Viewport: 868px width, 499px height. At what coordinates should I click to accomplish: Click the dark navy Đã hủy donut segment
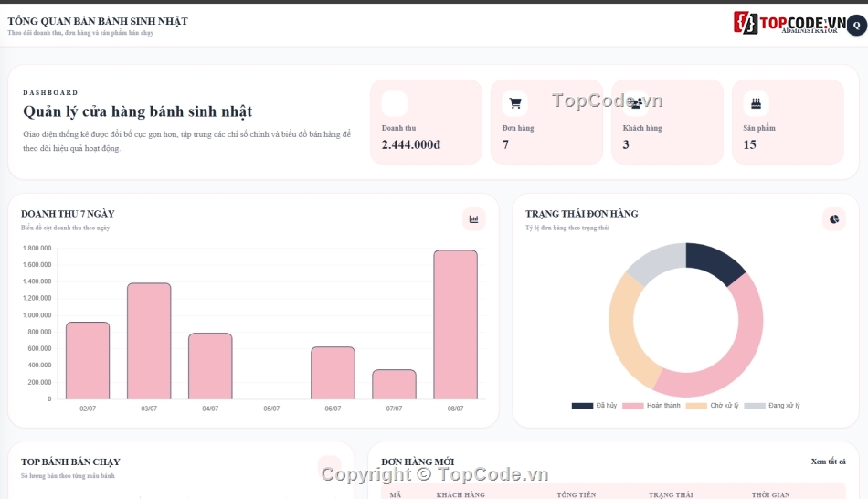(x=714, y=261)
